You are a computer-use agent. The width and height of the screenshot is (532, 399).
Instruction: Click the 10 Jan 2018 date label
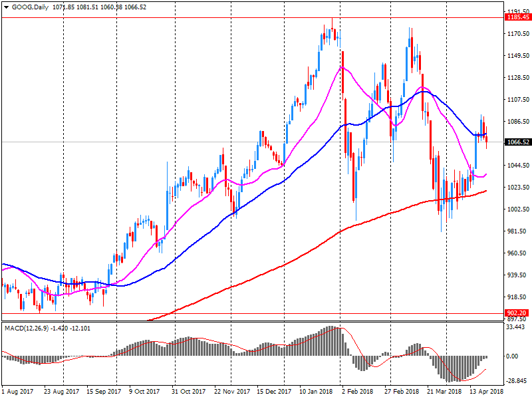click(x=316, y=391)
